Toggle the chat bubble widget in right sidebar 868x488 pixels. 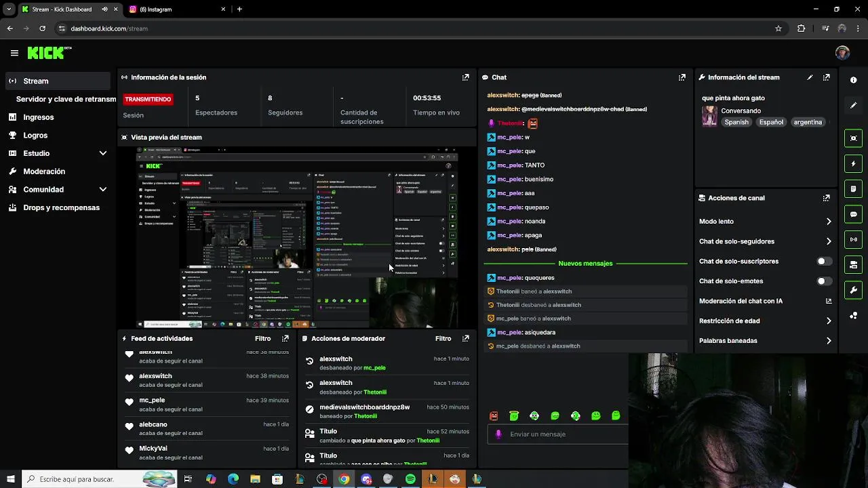coord(853,214)
